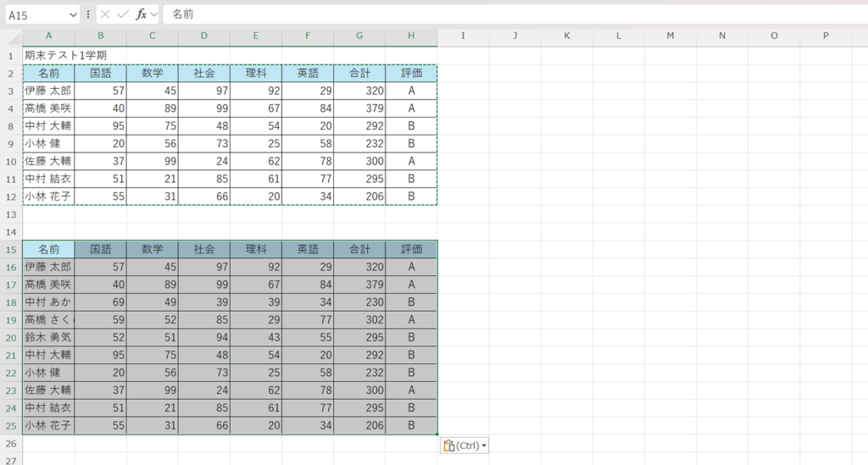Click the 合計 header cell in row 2
868x465 pixels.
[359, 73]
